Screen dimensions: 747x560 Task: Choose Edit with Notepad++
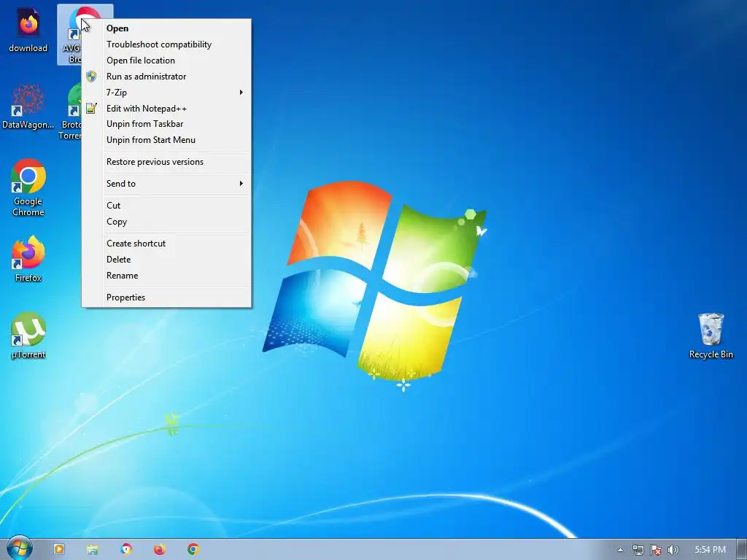[166, 109]
